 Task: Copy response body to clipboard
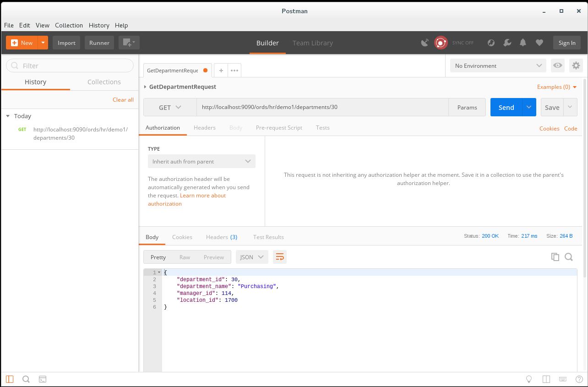click(555, 257)
